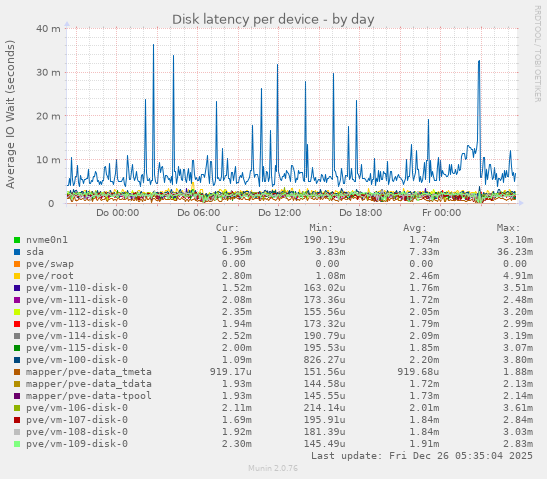Click the 10 m y-axis label
The image size is (547, 479).
click(48, 160)
